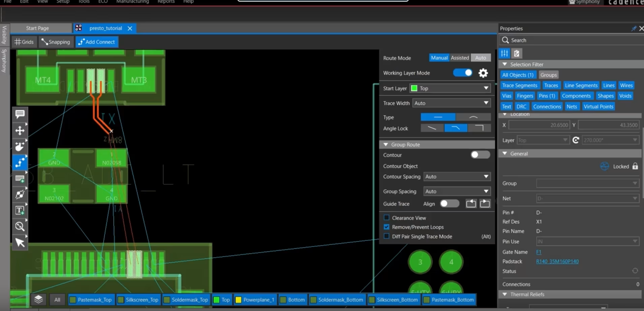Open the layers stack icon in layer bar

pos(38,299)
